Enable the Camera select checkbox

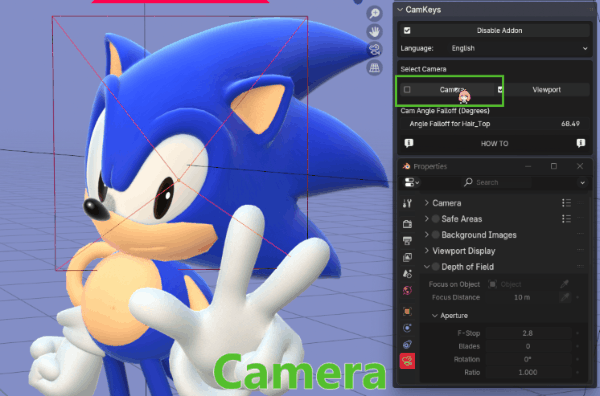click(x=407, y=90)
